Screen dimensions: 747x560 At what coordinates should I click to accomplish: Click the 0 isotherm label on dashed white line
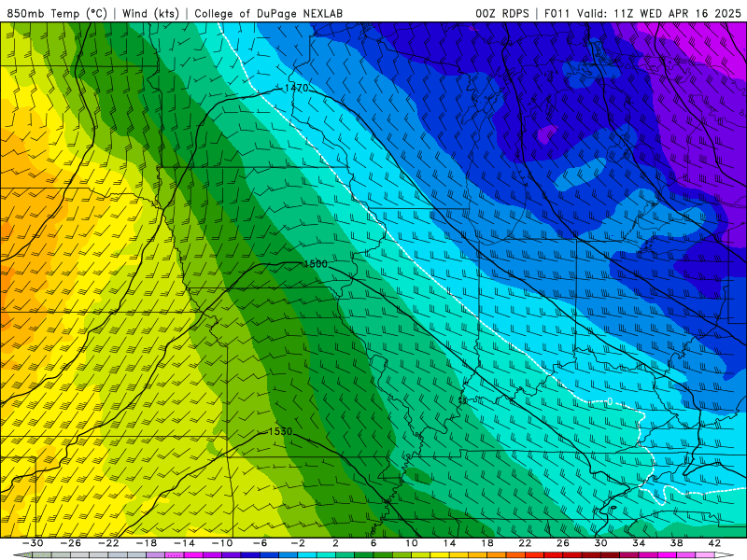[x=610, y=402]
